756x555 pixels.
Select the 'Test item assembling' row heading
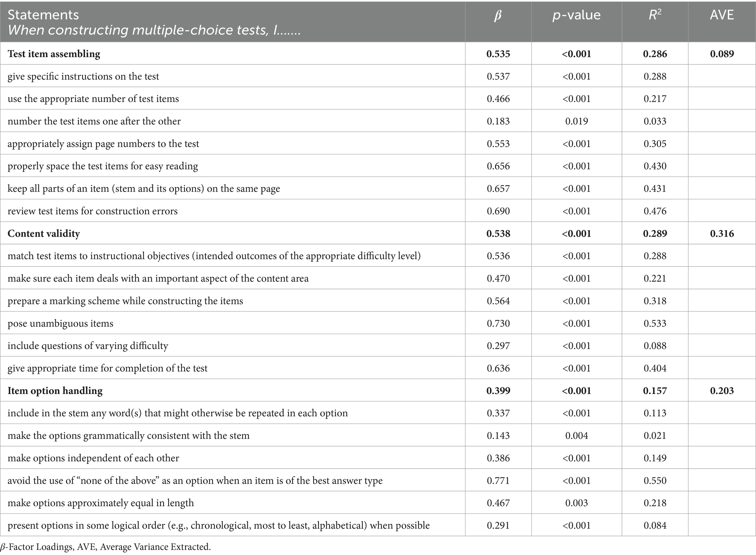pyautogui.click(x=54, y=54)
